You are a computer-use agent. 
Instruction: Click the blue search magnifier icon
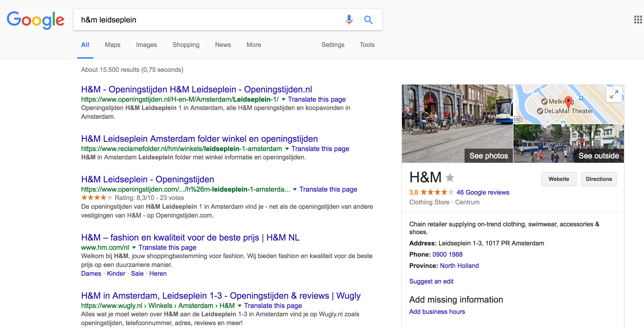(x=368, y=20)
